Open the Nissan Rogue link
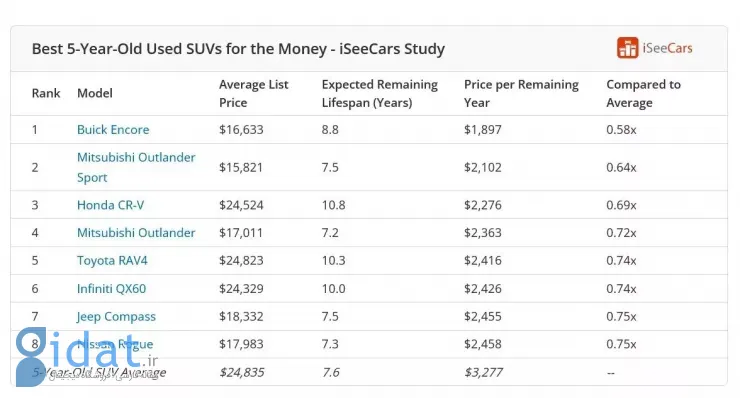The width and height of the screenshot is (740, 398). (115, 344)
